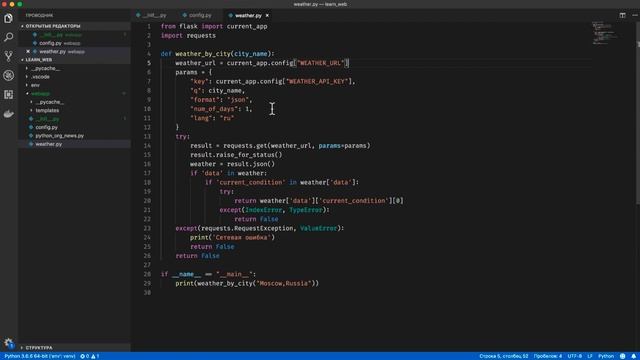
Task: Click the "lang": "ru" line
Action: tap(212, 118)
